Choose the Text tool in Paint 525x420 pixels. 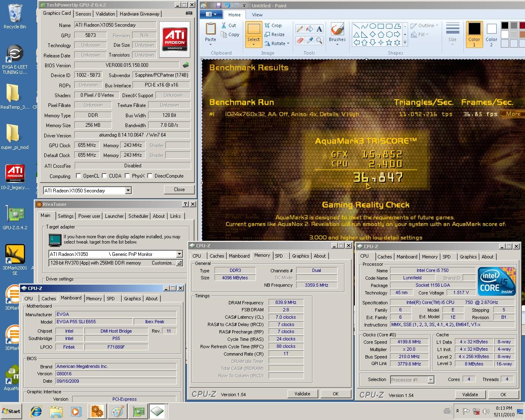[319, 29]
